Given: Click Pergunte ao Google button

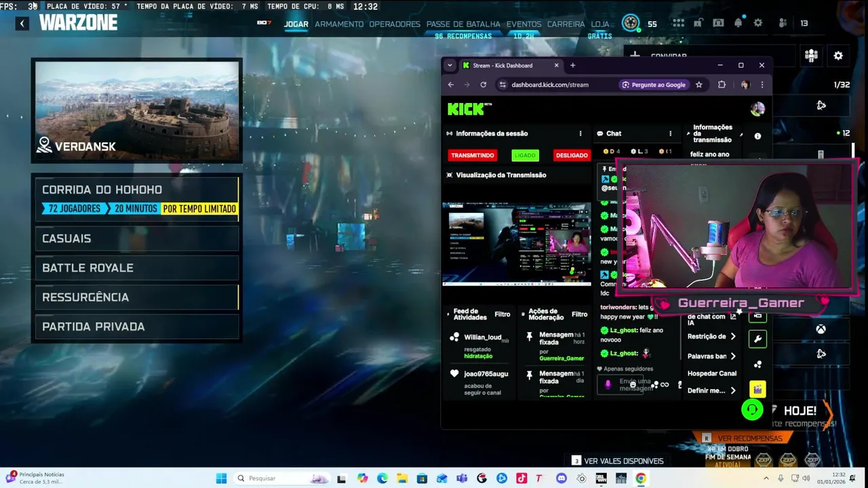Looking at the screenshot, I should coord(653,85).
